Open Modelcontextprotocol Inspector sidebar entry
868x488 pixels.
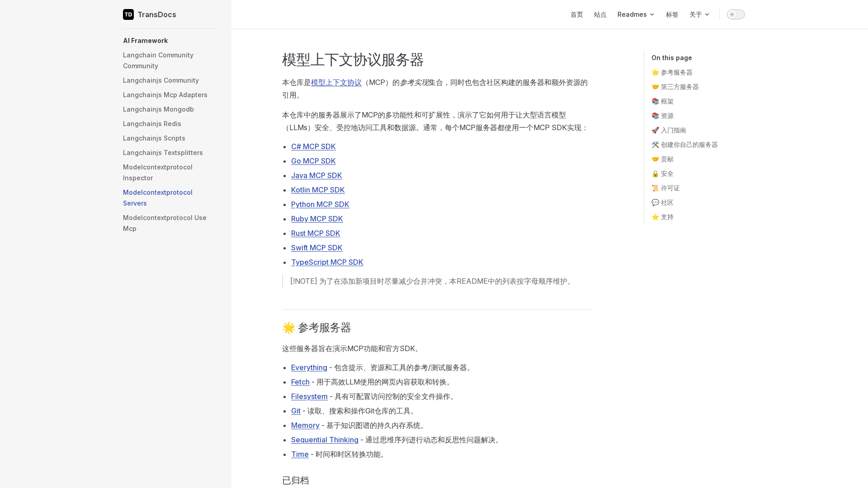tap(157, 173)
